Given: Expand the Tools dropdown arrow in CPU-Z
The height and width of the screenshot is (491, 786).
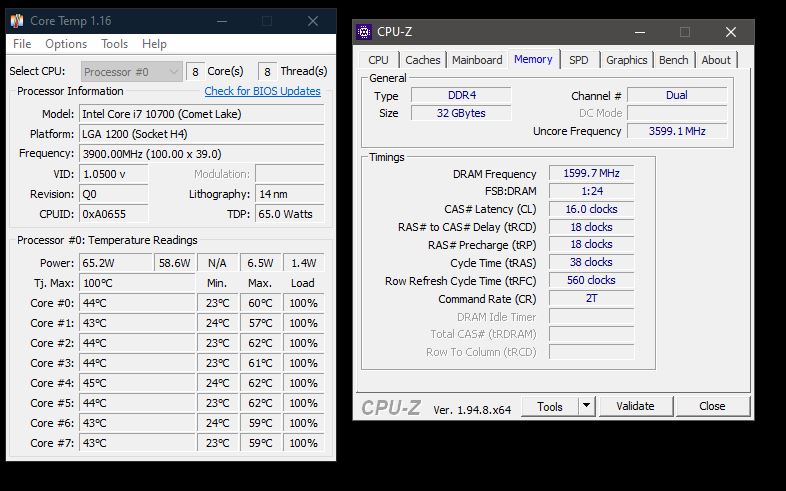Looking at the screenshot, I should point(586,406).
